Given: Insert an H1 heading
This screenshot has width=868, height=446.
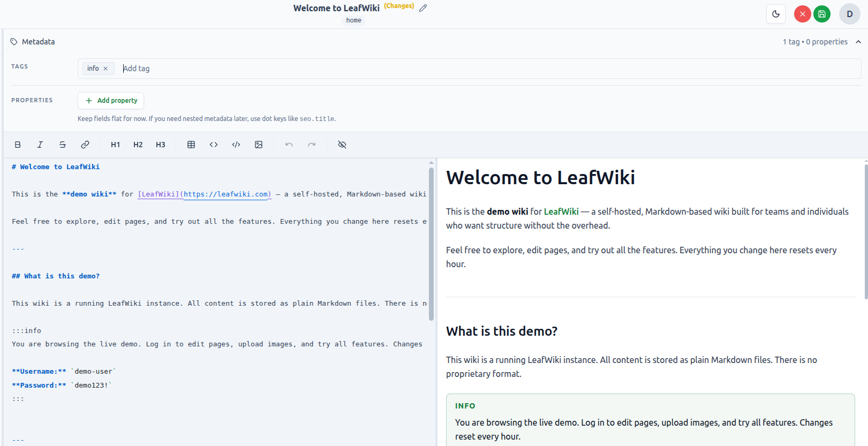Looking at the screenshot, I should click(x=115, y=145).
